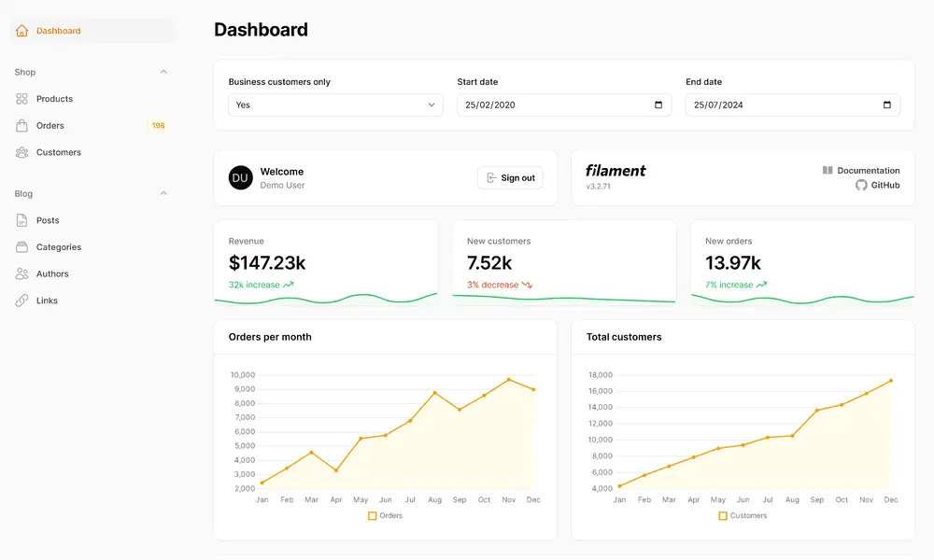This screenshot has width=934, height=560.
Task: Go to Products in the sidebar
Action: coord(92,99)
